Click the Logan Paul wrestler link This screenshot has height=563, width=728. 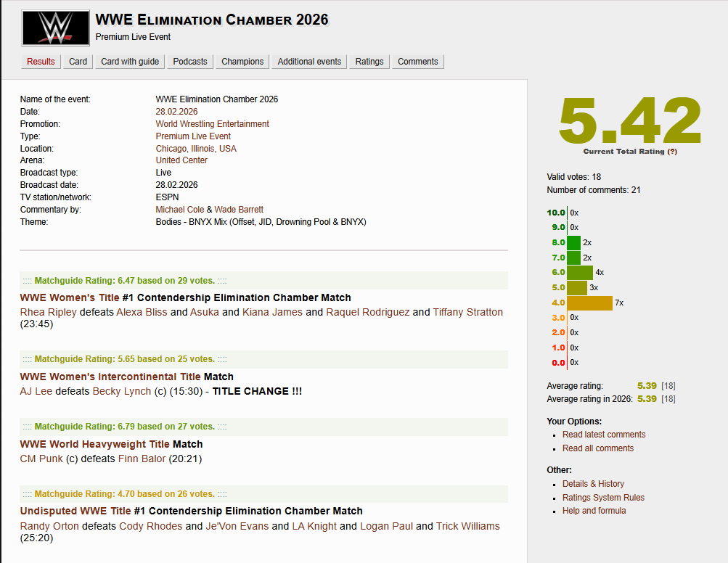pyautogui.click(x=386, y=526)
